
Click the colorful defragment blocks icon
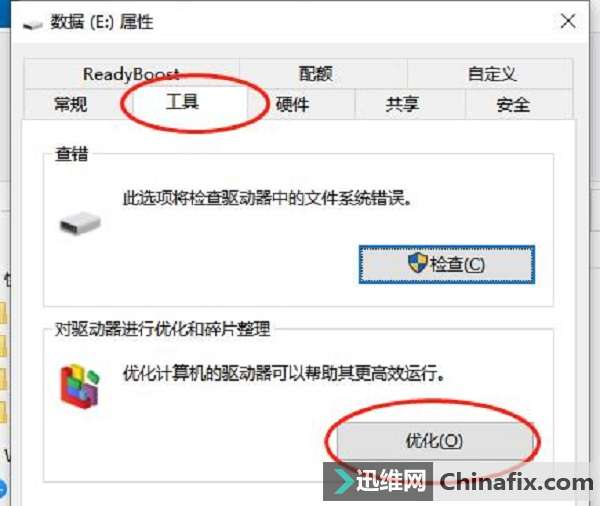(80, 386)
